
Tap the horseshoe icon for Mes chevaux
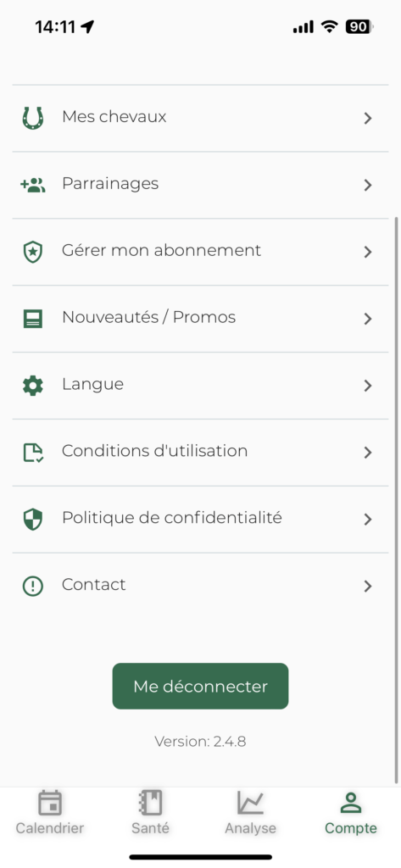(33, 118)
